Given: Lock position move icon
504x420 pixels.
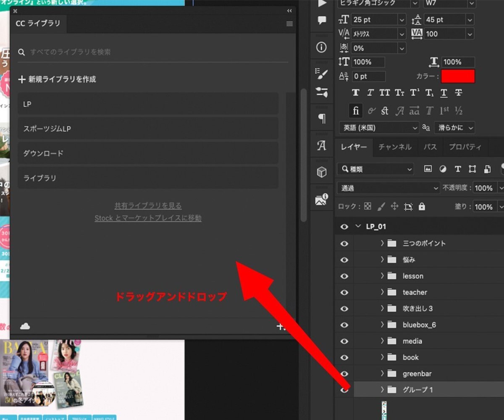Looking at the screenshot, I should pyautogui.click(x=394, y=206).
